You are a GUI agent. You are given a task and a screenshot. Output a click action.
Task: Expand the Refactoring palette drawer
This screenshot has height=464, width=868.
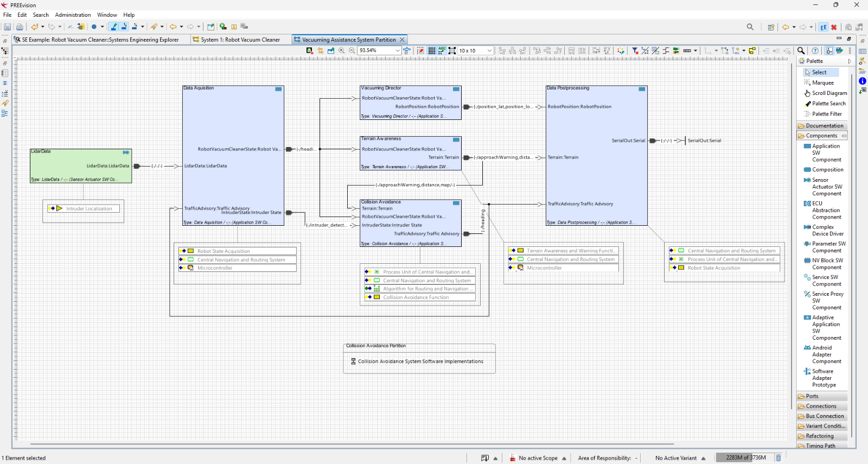822,436
